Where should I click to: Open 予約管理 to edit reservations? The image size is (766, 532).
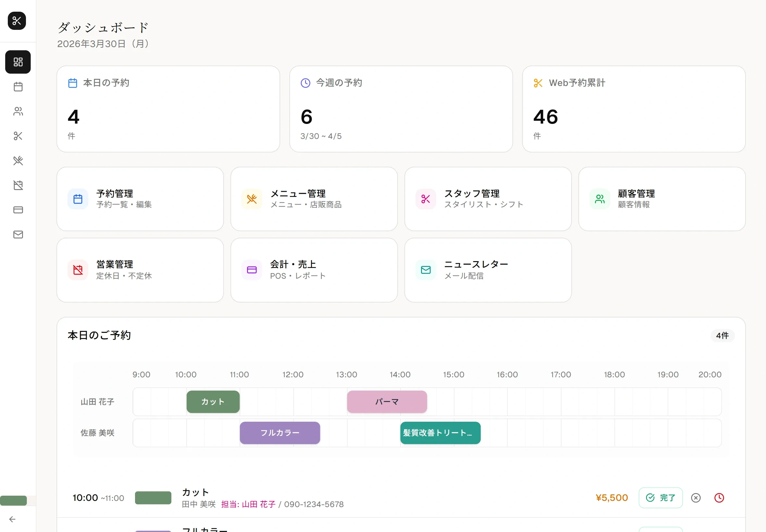click(x=140, y=199)
